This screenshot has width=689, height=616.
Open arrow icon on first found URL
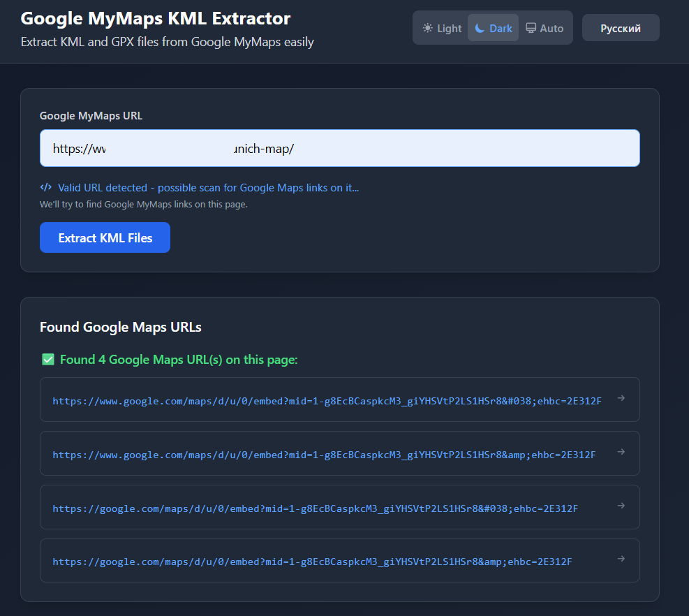621,398
